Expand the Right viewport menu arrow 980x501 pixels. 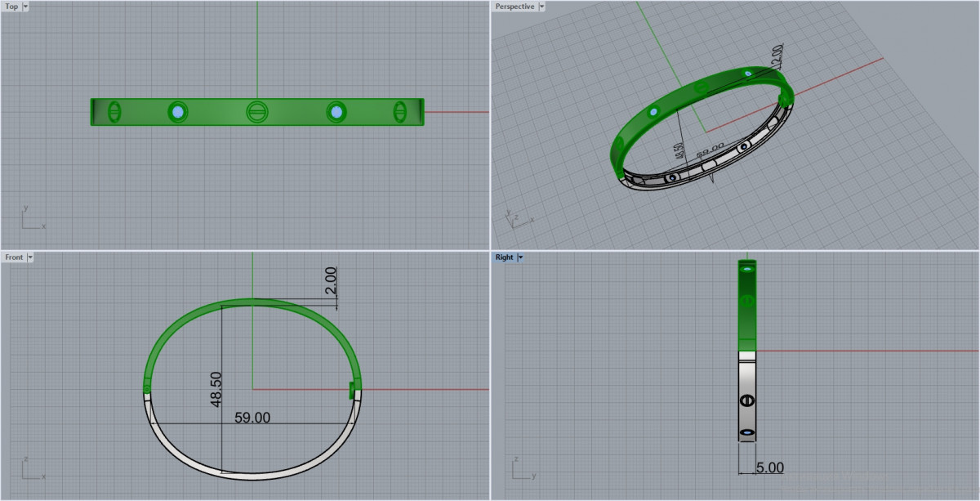pos(520,257)
